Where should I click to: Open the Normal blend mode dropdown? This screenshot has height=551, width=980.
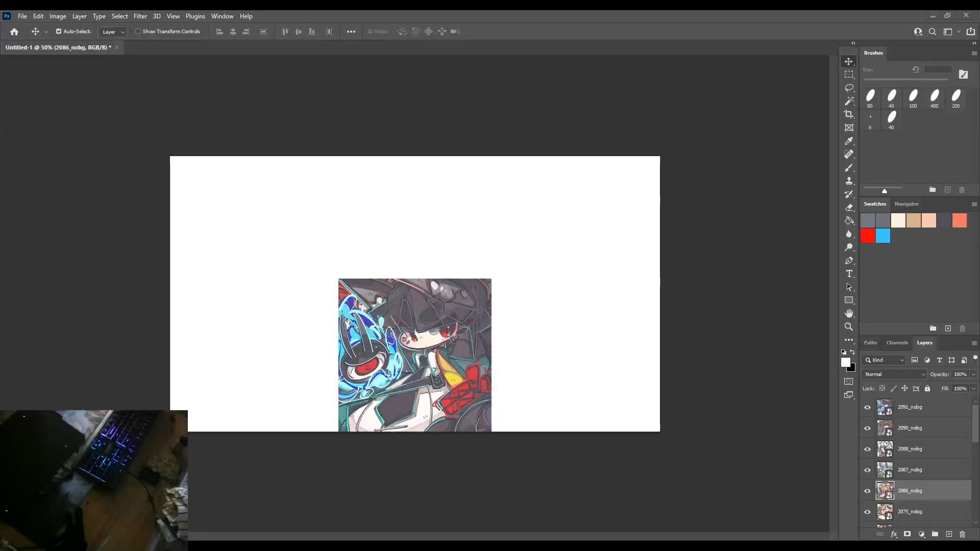(x=894, y=374)
